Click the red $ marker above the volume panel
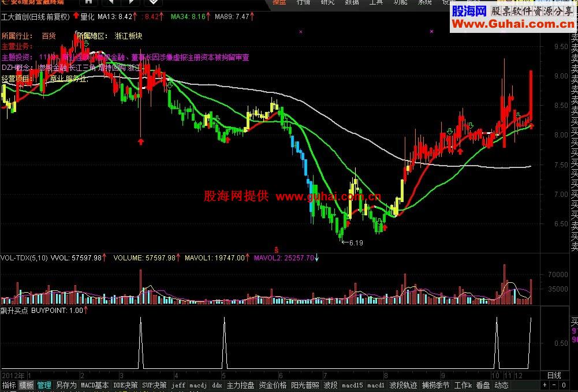Screen dimensions: 578x392 [277, 251]
